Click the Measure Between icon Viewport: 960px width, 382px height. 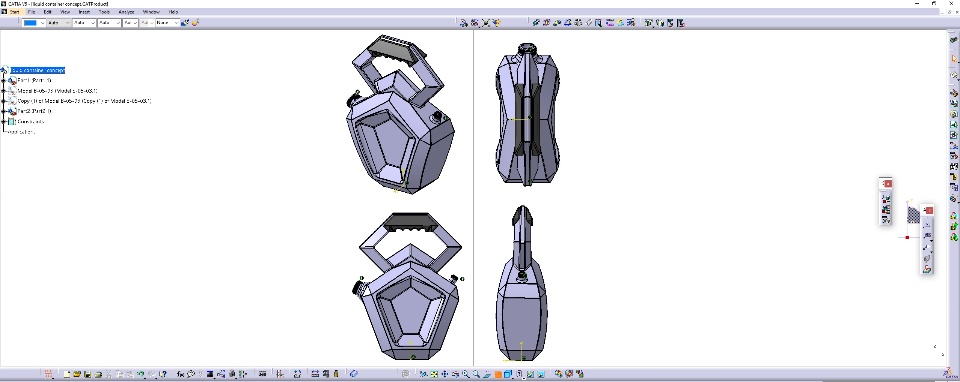click(315, 373)
